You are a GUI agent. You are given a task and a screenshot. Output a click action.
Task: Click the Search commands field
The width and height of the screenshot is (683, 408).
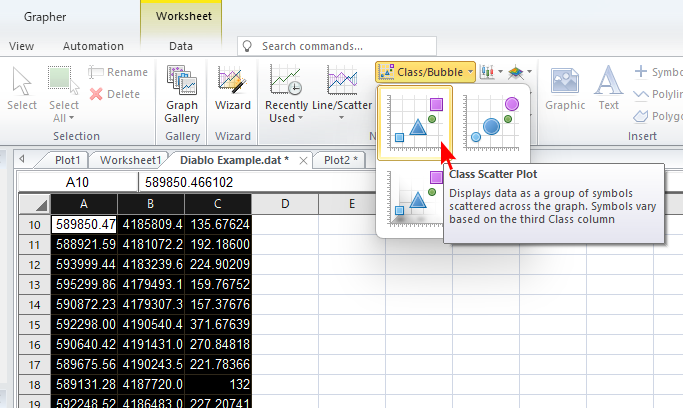pos(340,46)
